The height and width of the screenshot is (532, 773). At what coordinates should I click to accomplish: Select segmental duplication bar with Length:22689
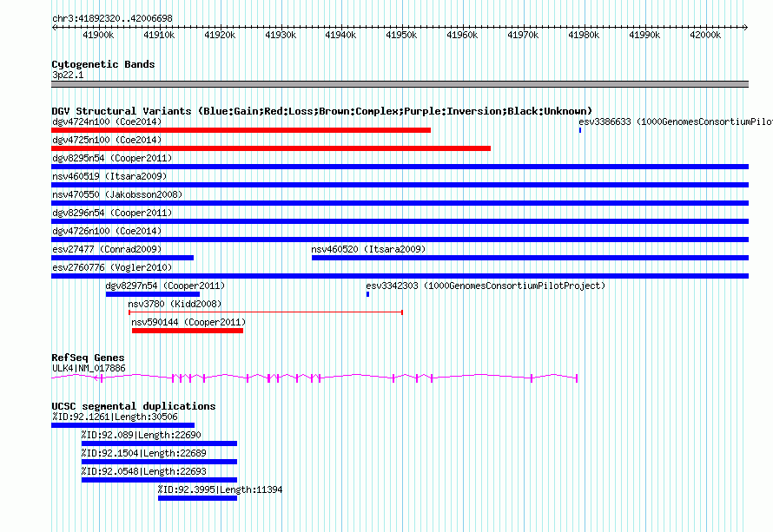point(159,462)
